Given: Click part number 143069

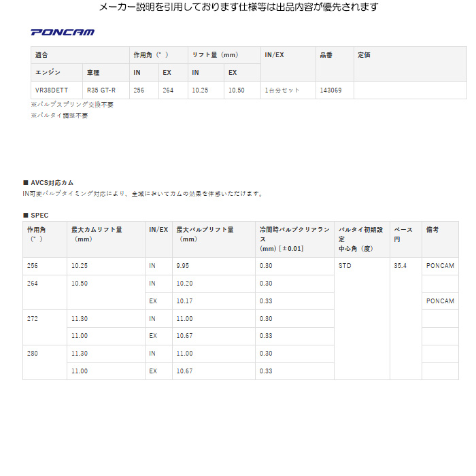Looking at the screenshot, I should pyautogui.click(x=330, y=90).
